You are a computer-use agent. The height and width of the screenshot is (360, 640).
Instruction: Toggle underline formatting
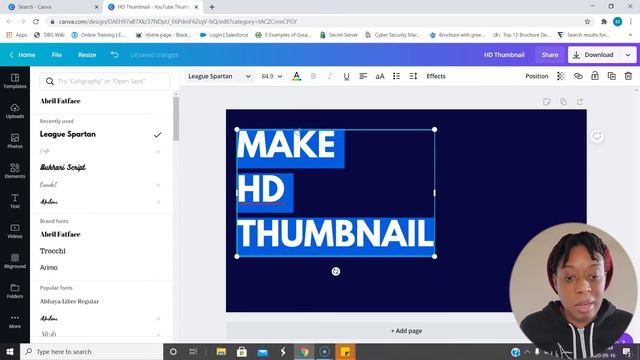[x=346, y=76]
